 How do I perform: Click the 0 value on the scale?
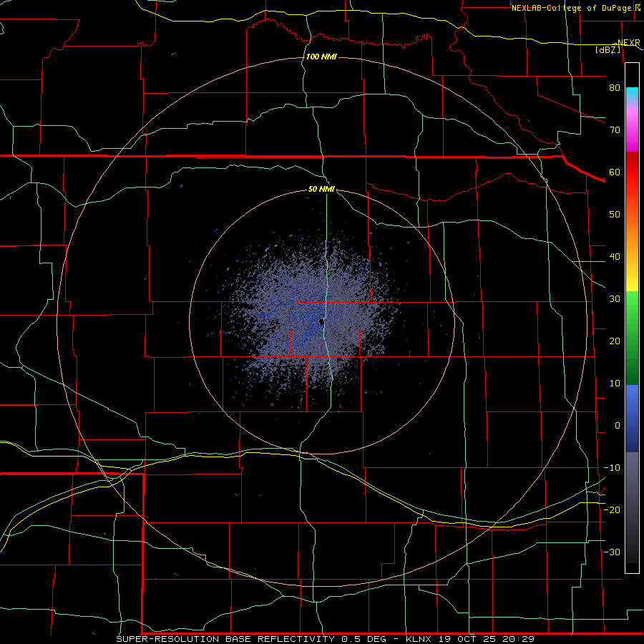click(x=618, y=426)
